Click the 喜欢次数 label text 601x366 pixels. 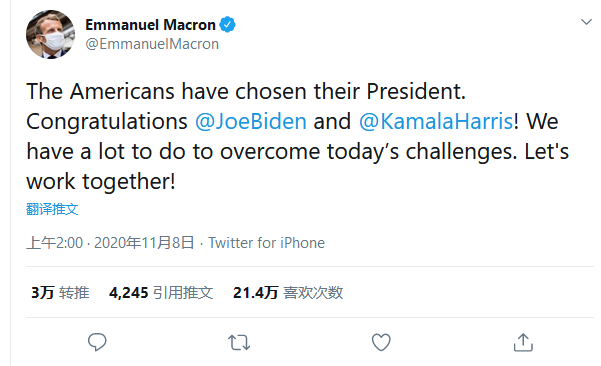[313, 293]
